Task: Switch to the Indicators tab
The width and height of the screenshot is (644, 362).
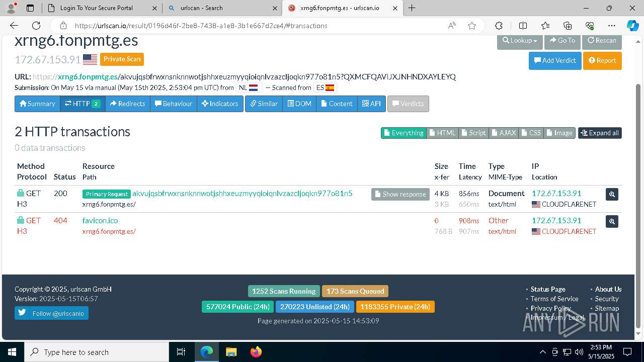Action: [x=220, y=104]
